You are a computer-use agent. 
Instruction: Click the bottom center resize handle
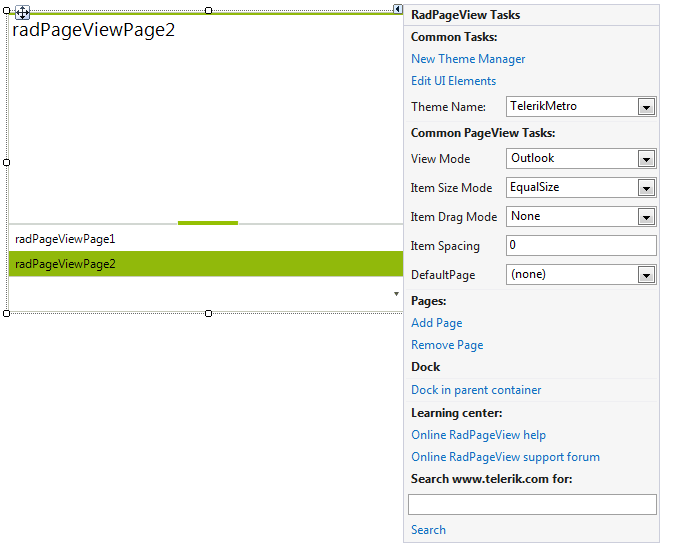click(208, 314)
